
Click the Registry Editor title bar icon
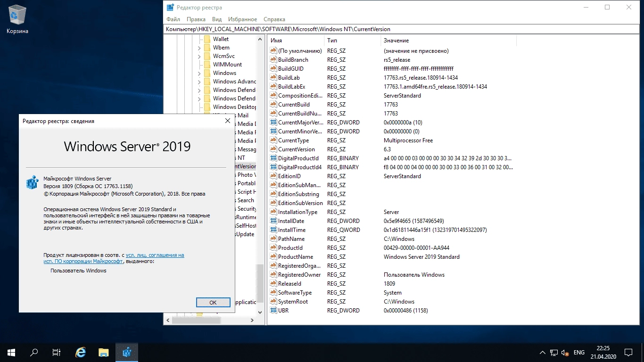click(170, 8)
